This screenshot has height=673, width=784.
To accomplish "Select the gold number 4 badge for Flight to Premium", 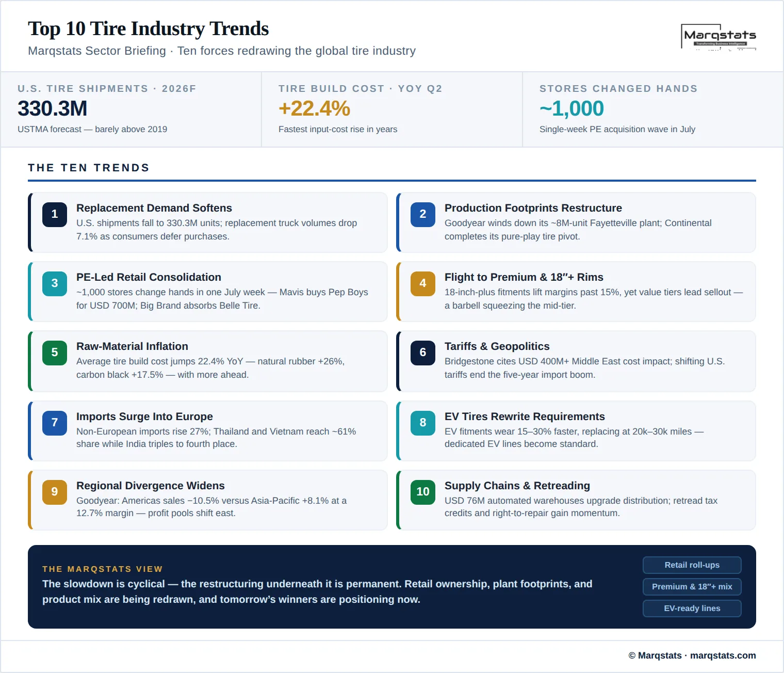I will click(423, 283).
